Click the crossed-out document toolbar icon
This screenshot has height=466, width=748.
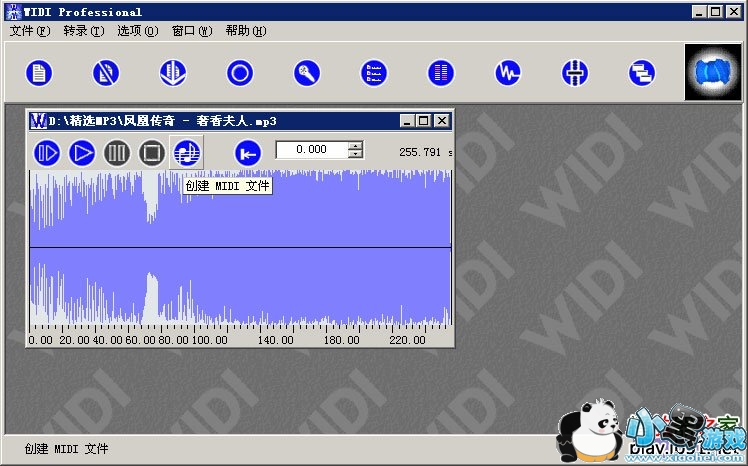pos(106,73)
